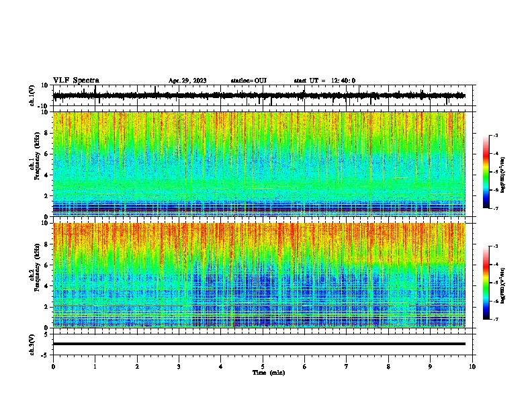Click time axis tick label "7"
Image resolution: width=532 pixels, height=411 pixels.
click(x=347, y=367)
